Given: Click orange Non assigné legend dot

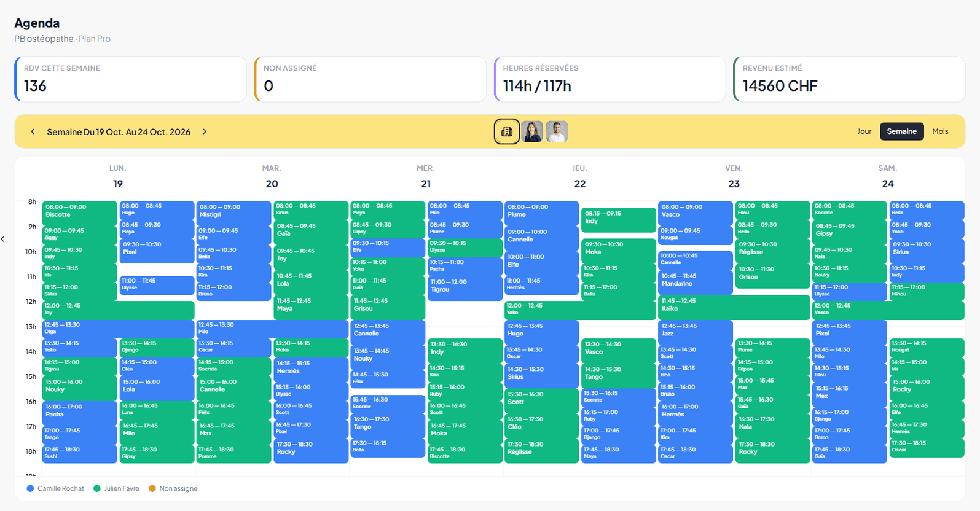Looking at the screenshot, I should [152, 489].
